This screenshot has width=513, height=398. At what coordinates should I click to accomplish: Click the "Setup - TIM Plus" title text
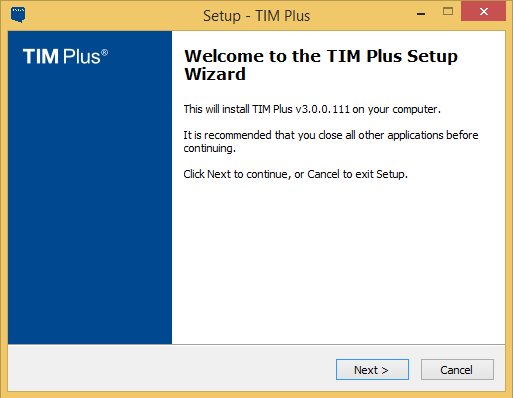pos(257,16)
